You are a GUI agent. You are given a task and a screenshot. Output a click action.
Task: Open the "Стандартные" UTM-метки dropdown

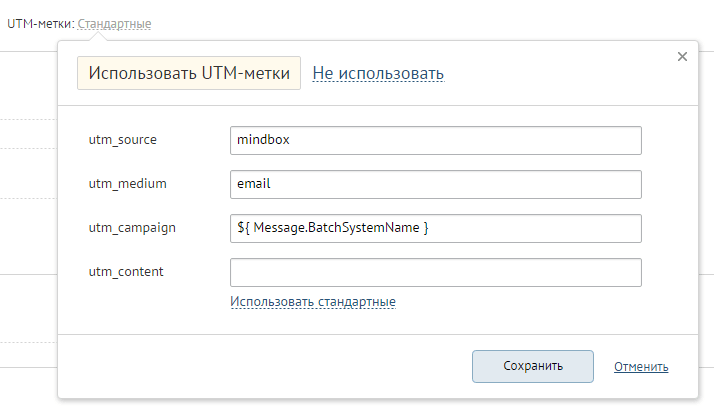pos(114,22)
